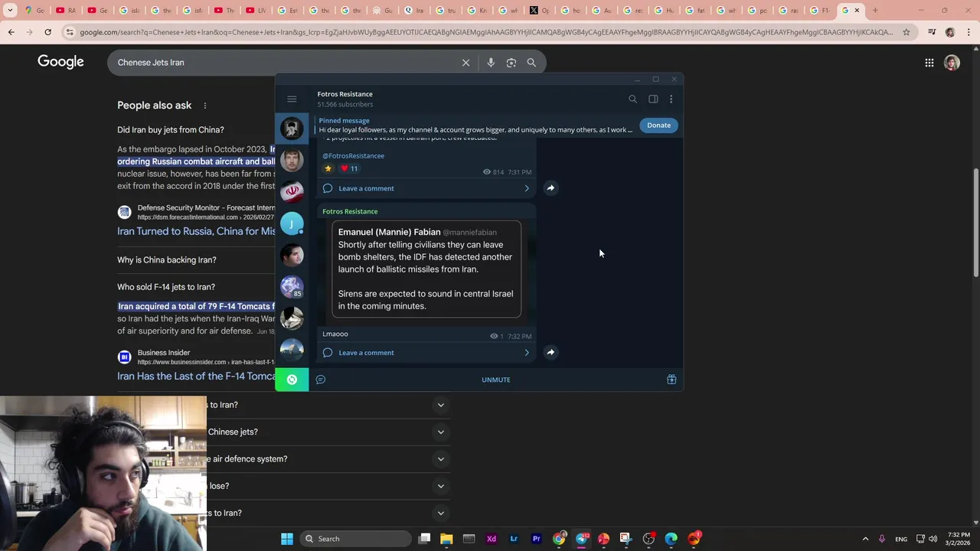Click Google search magnifier button
This screenshot has width=980, height=551.
click(x=531, y=63)
